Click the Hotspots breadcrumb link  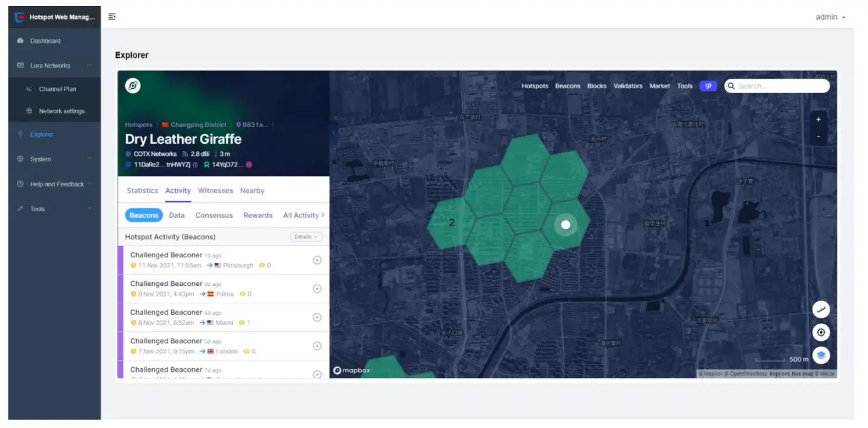[138, 125]
